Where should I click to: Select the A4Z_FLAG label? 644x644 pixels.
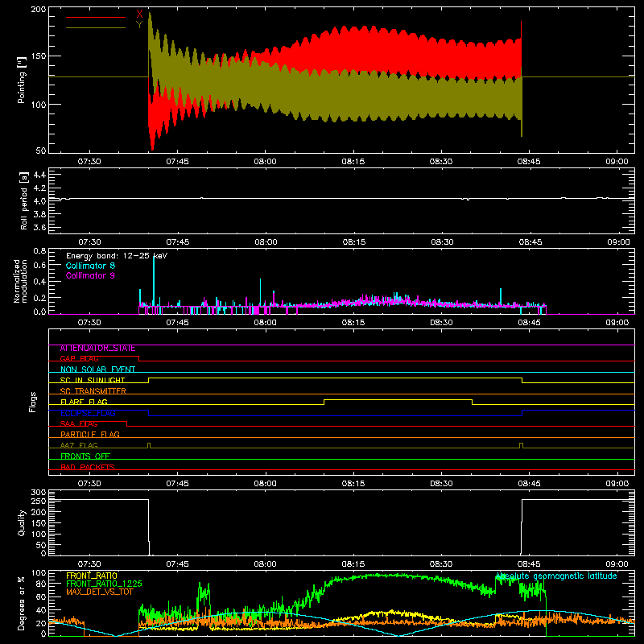(x=79, y=446)
